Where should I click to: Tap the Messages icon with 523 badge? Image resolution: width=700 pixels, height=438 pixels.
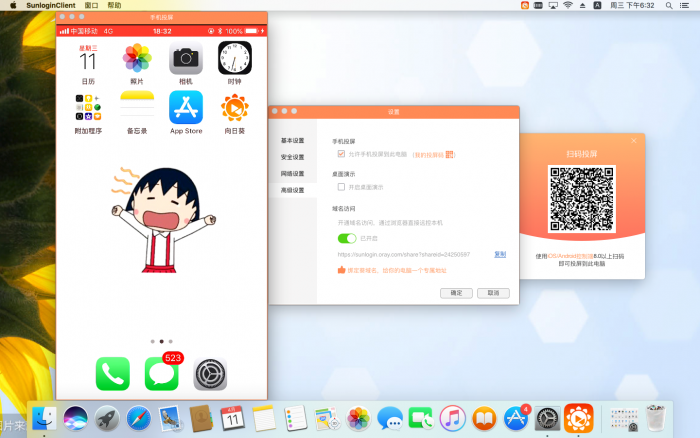(x=161, y=374)
